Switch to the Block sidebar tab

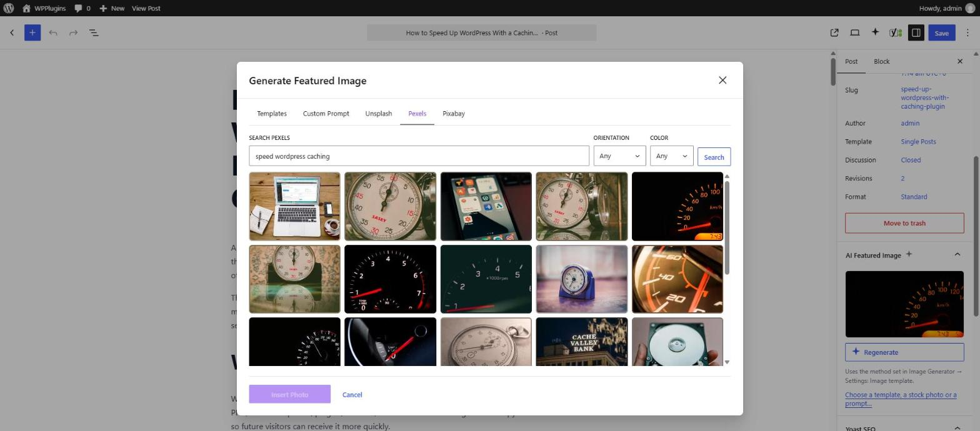pyautogui.click(x=881, y=61)
